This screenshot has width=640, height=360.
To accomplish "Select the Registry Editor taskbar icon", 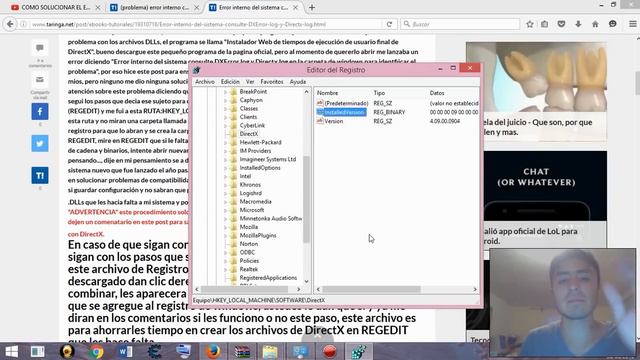I will [x=358, y=351].
